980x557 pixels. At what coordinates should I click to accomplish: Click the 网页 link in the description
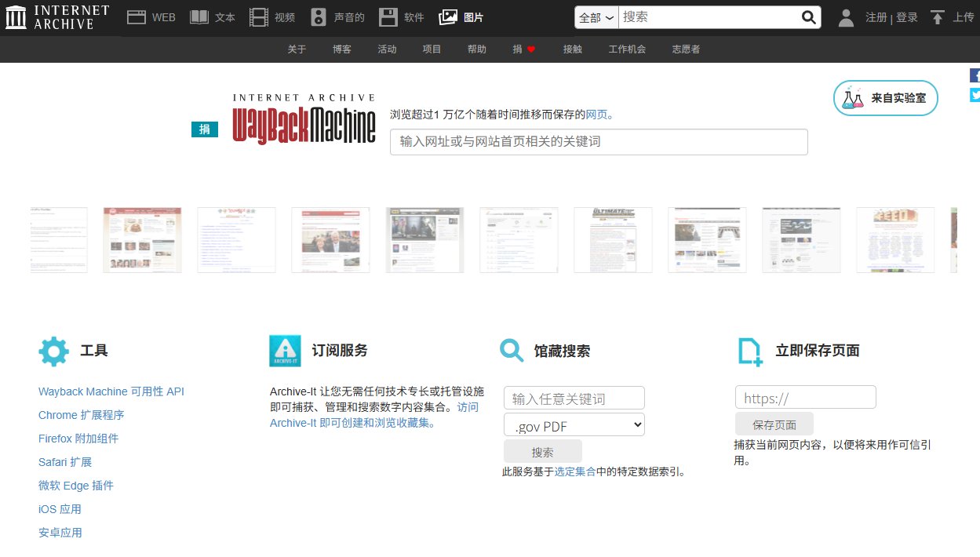pos(597,115)
